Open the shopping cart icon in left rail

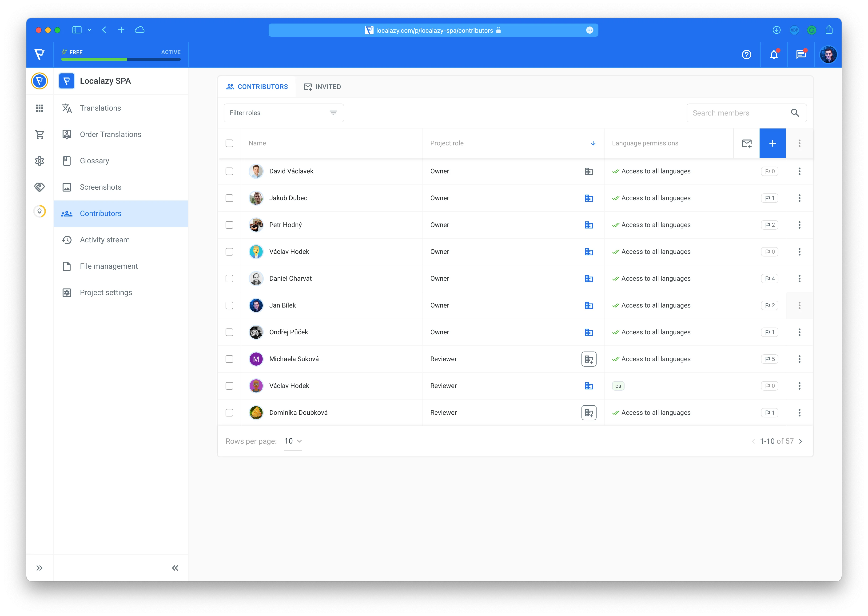(40, 134)
